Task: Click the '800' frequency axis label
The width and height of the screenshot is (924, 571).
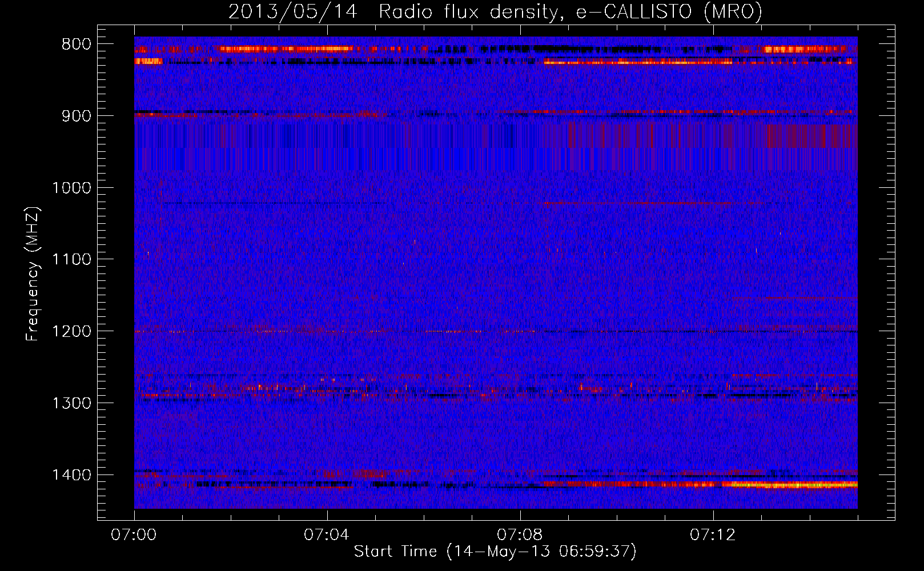Action: pyautogui.click(x=77, y=45)
